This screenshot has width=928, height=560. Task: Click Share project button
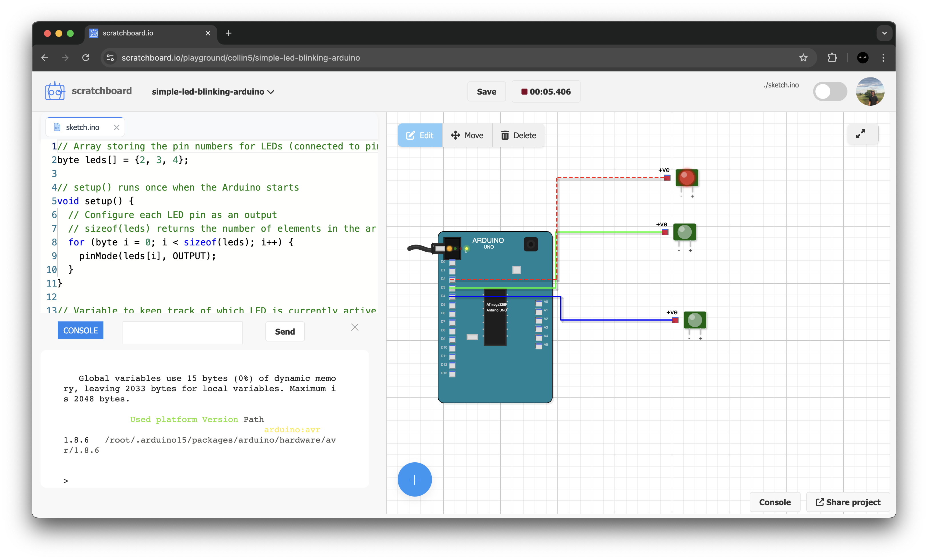coord(848,502)
